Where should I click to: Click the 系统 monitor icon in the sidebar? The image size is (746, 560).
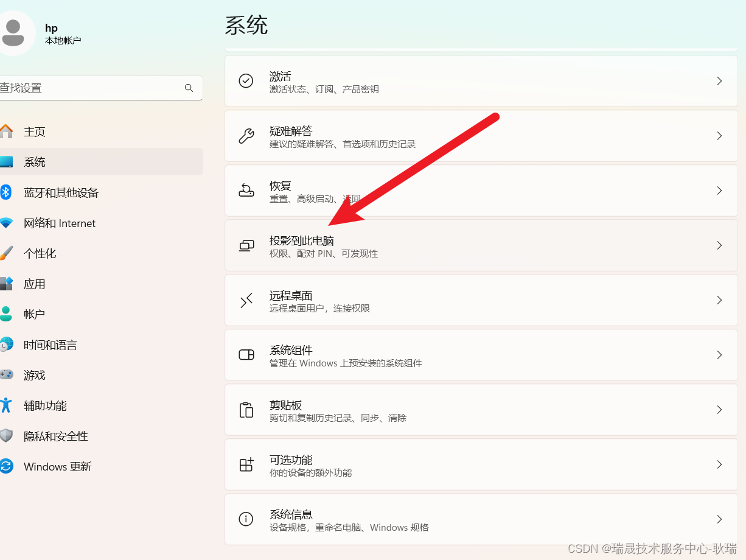click(6, 162)
